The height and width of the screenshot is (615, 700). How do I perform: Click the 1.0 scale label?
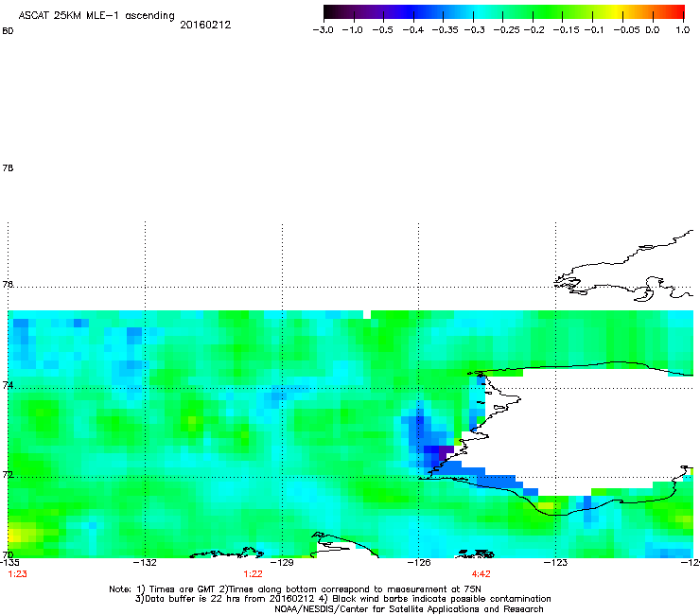point(683,30)
